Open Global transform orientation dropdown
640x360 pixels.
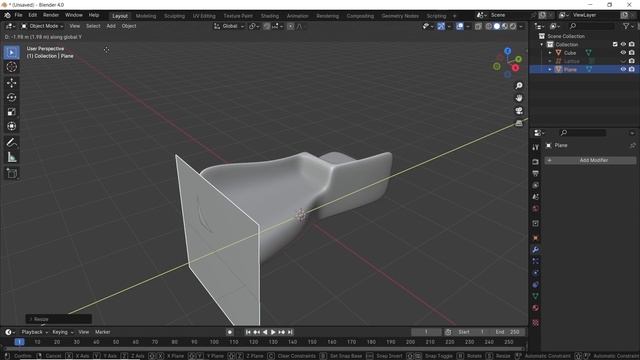pos(229,26)
